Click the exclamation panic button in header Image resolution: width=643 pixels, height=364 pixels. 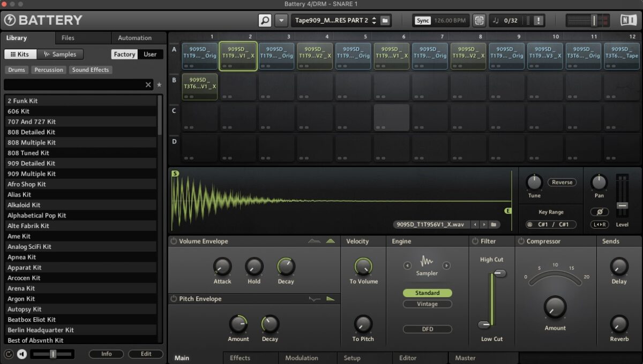[539, 20]
